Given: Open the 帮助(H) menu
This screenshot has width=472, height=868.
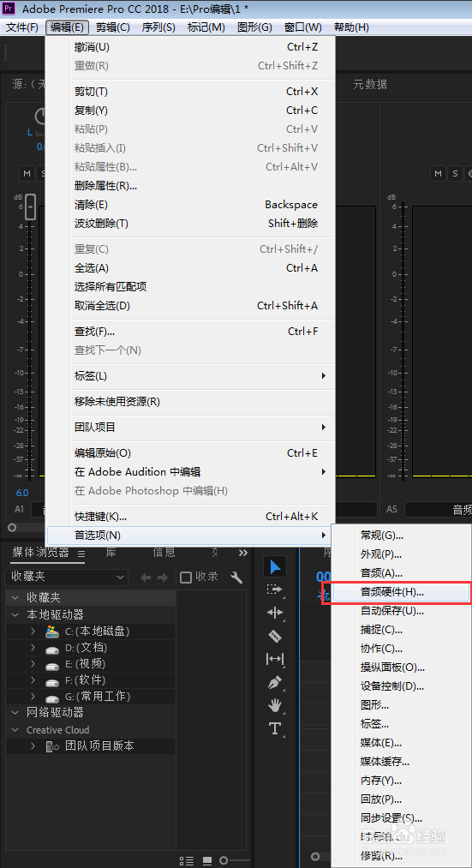Looking at the screenshot, I should point(351,27).
